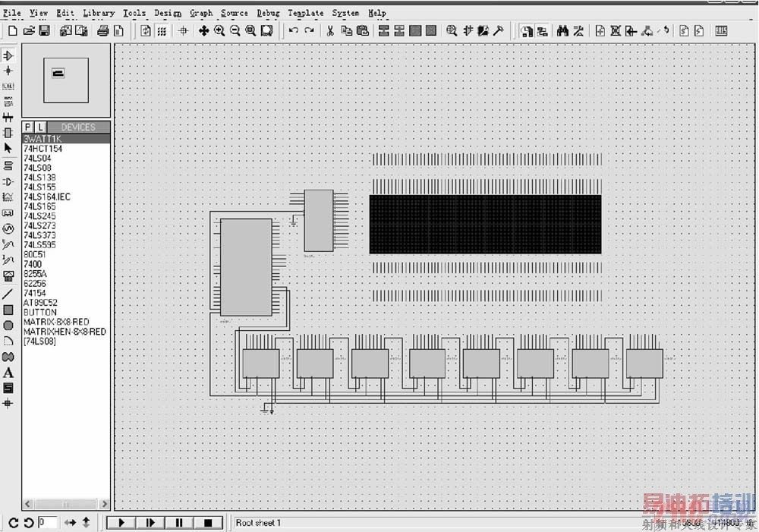Select the Wire label tool
Image resolution: width=759 pixels, height=532 pixels.
point(8,87)
